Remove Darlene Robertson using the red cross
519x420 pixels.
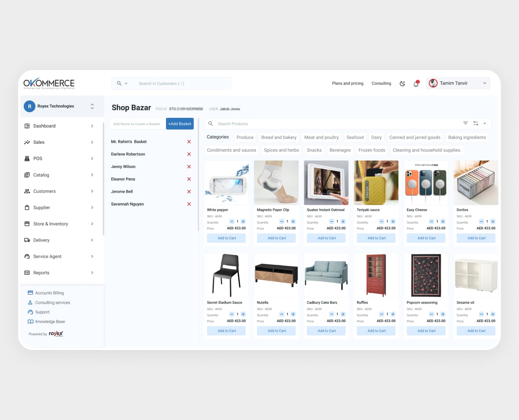[189, 154]
